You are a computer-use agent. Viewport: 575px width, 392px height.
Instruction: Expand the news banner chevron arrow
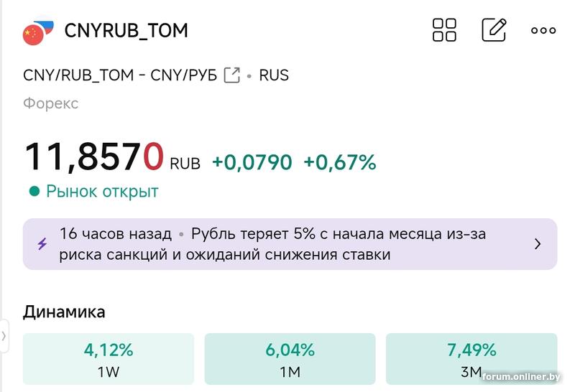point(538,244)
